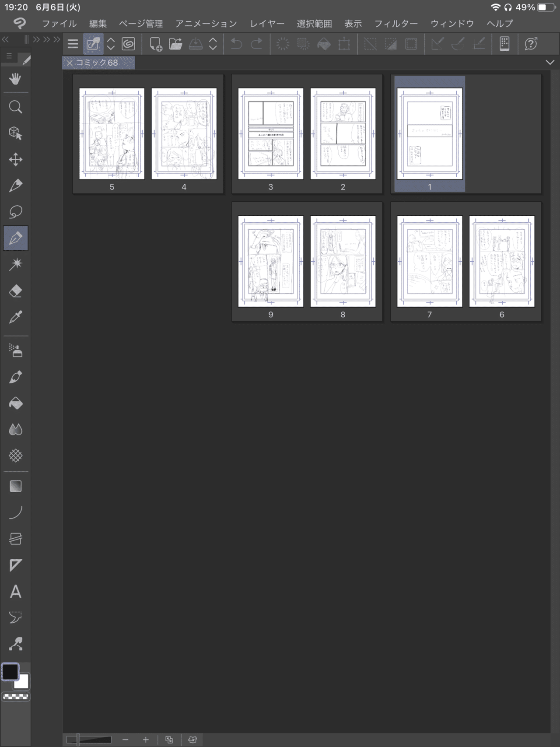This screenshot has width=560, height=747.
Task: Select page 5 thumbnail
Action: tap(112, 134)
